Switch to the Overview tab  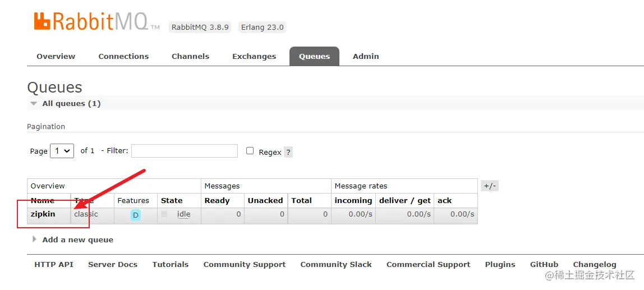(56, 56)
